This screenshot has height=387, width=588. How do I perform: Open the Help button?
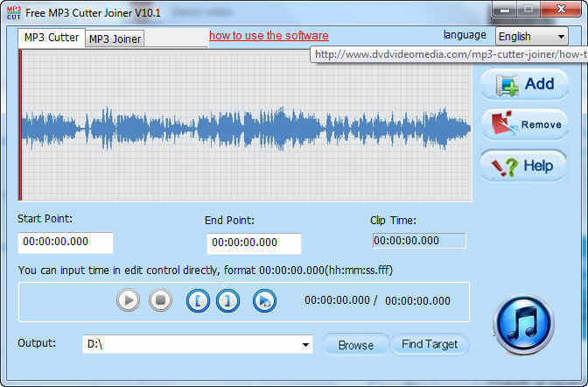pos(523,165)
